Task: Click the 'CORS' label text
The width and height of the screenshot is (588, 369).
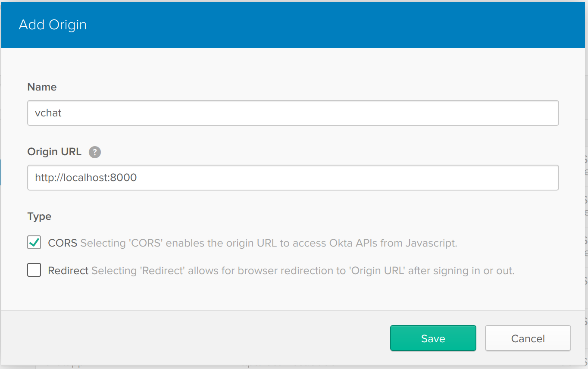Action: (63, 243)
